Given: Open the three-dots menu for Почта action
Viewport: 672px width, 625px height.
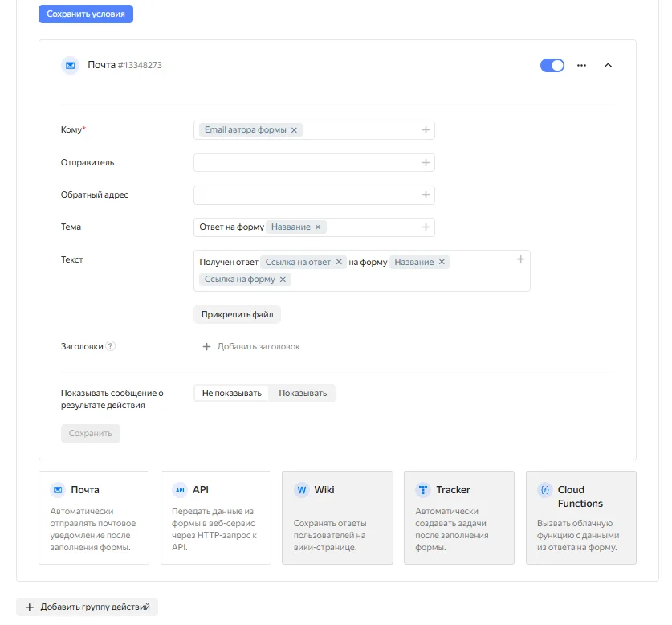Looking at the screenshot, I should (x=582, y=65).
